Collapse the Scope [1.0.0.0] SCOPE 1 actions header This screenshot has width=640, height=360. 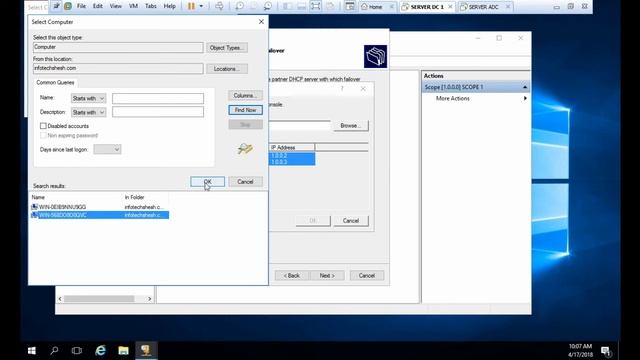pos(525,87)
